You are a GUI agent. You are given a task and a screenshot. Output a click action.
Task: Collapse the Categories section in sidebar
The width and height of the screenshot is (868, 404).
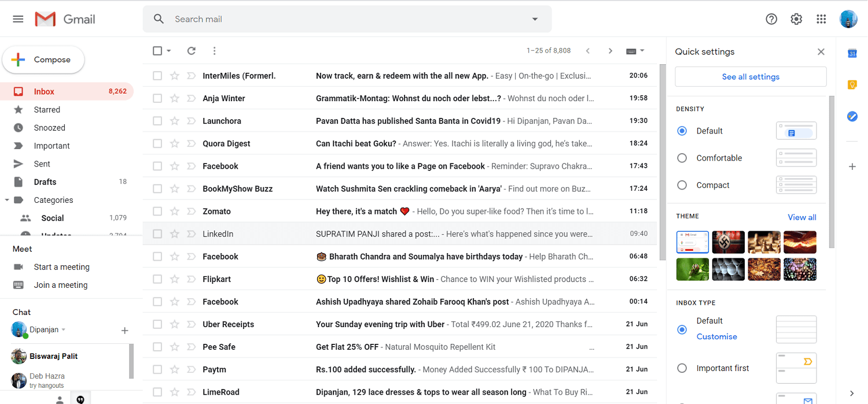[x=7, y=200]
